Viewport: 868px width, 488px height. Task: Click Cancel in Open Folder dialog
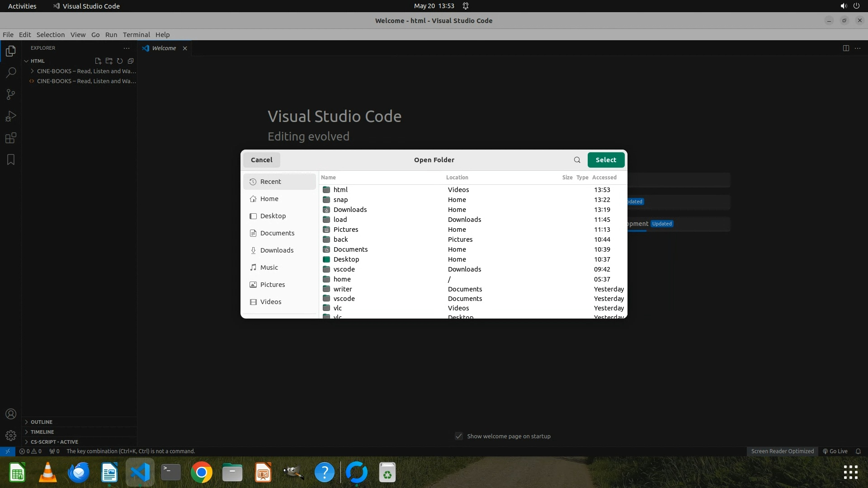261,160
